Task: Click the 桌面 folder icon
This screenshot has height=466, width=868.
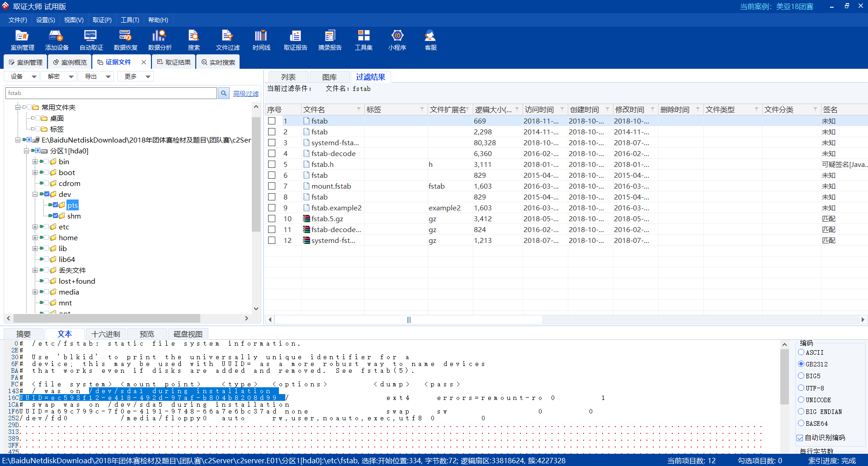Action: (x=44, y=118)
